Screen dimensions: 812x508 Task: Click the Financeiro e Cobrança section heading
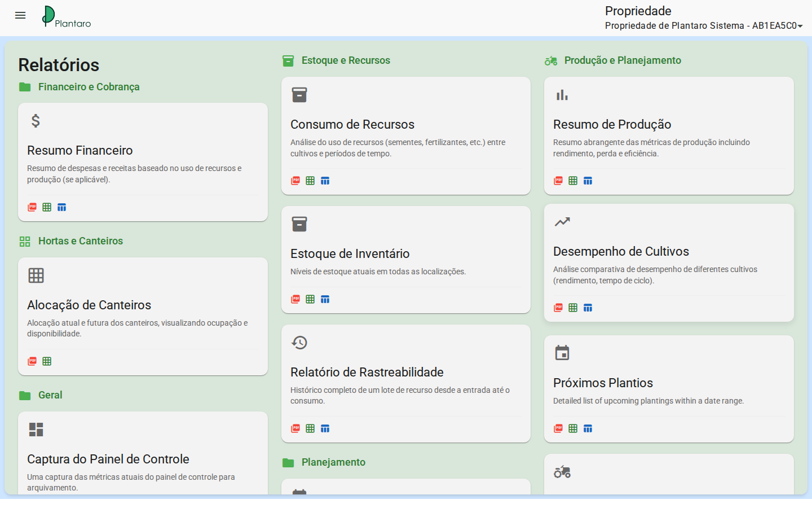tap(89, 87)
